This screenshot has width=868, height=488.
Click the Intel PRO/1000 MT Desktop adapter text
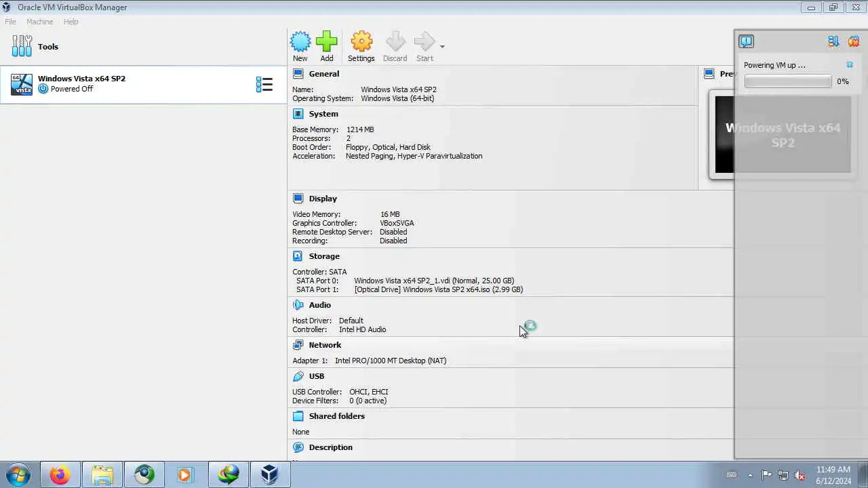click(391, 361)
